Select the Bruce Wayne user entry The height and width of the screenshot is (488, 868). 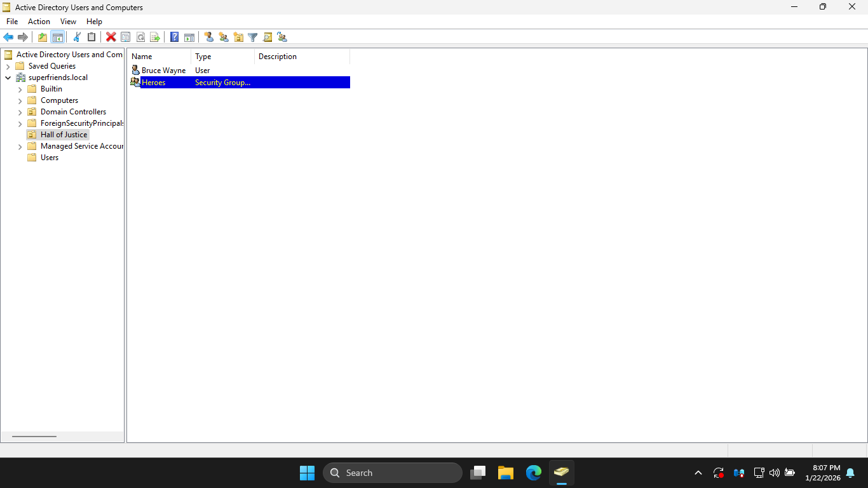(x=163, y=71)
